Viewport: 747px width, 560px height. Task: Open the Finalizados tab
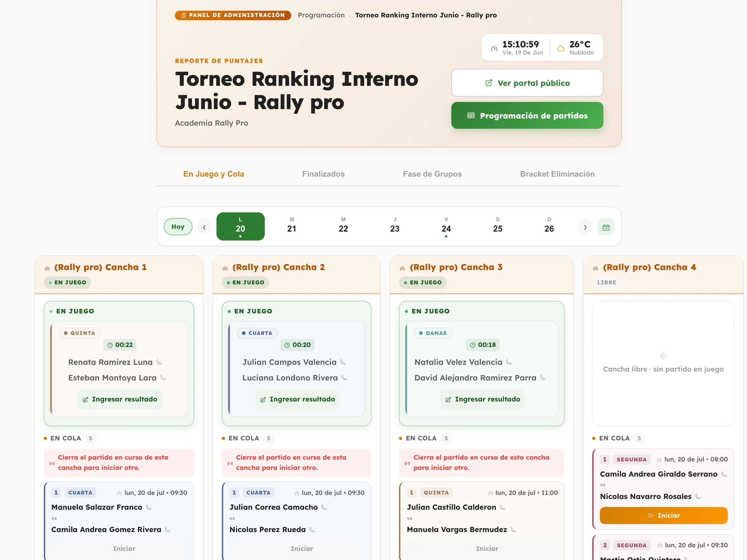click(323, 174)
